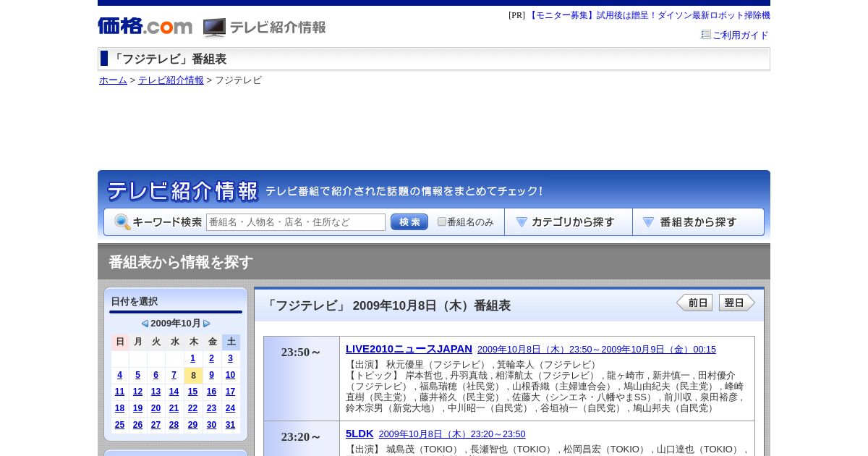
Task: Select October 28 in calendar
Action: point(174,425)
